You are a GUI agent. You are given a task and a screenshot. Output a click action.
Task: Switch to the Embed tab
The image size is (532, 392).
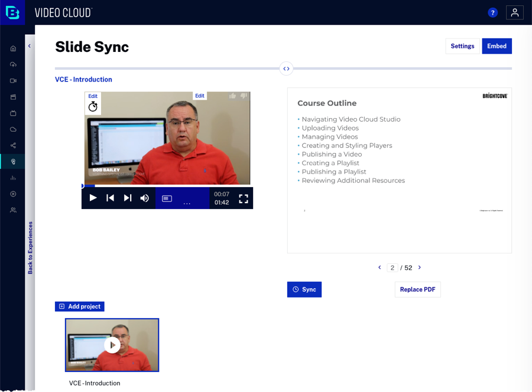click(x=497, y=46)
